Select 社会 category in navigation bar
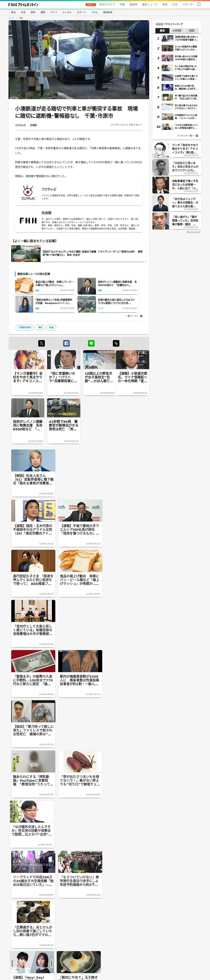Screen dimensions: 210x980 coord(23,12)
